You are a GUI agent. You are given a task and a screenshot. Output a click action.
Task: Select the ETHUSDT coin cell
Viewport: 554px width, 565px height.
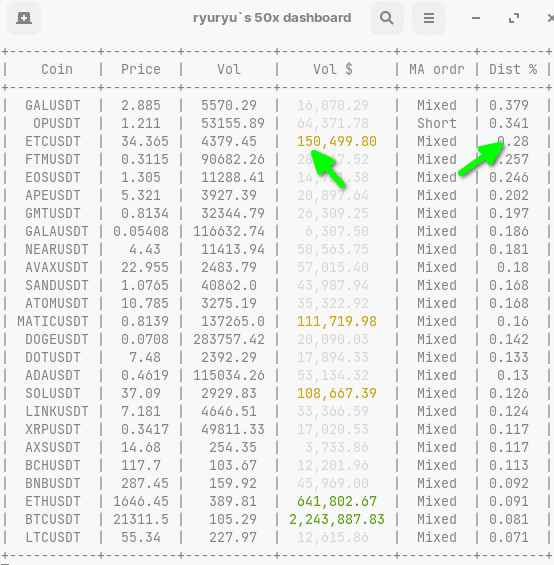tap(53, 502)
